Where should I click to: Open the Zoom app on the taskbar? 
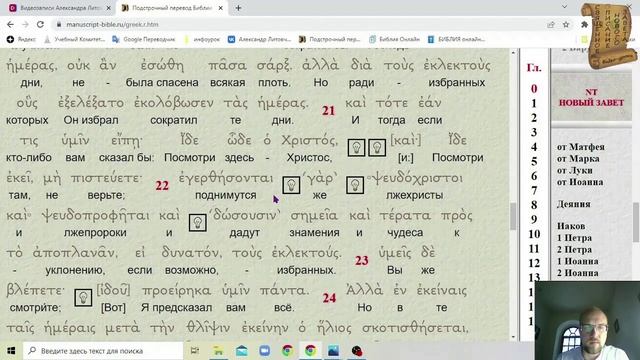(x=264, y=351)
